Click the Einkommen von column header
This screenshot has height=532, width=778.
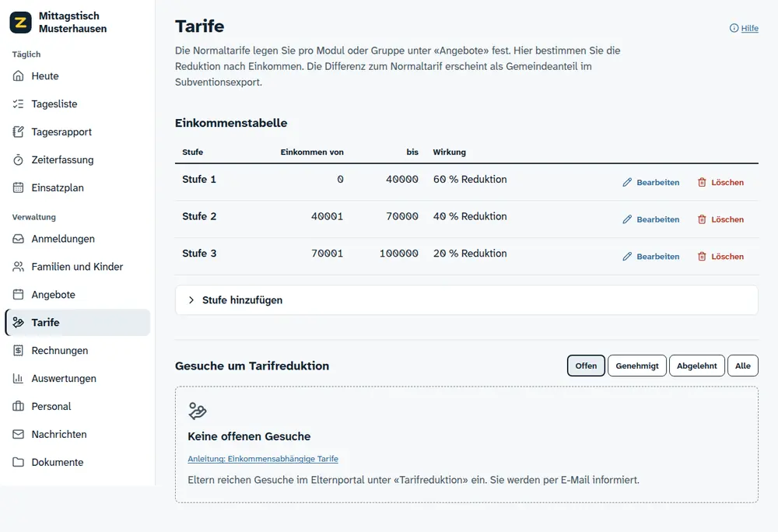pyautogui.click(x=312, y=152)
